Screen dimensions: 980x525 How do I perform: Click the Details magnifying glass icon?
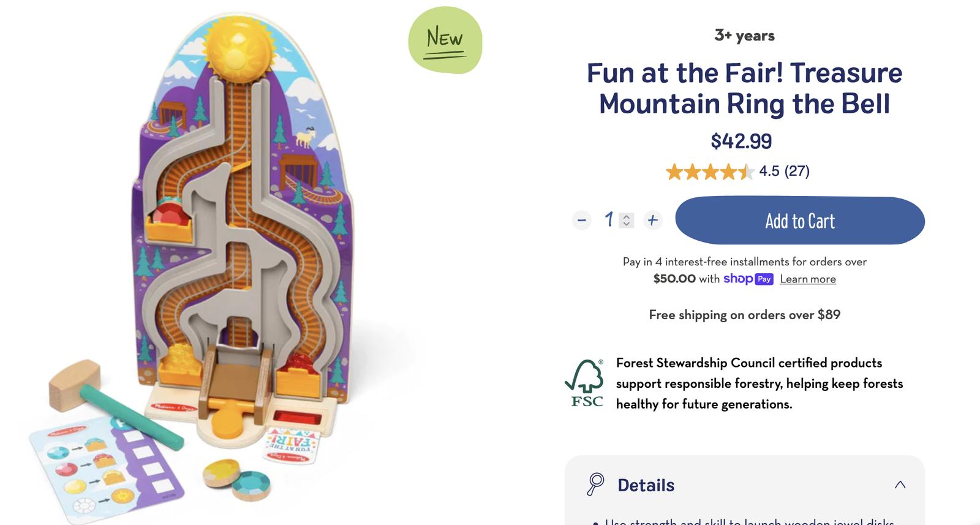(595, 484)
